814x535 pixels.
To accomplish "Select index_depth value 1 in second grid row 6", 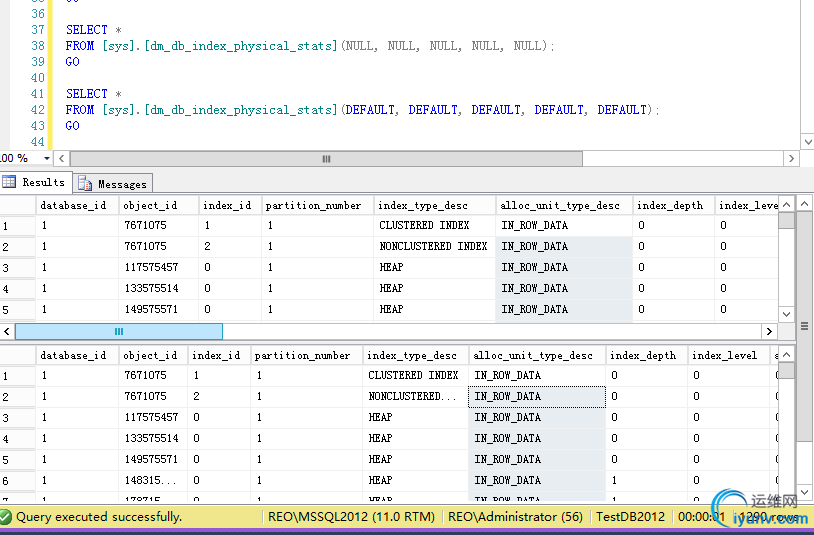I will 646,481.
